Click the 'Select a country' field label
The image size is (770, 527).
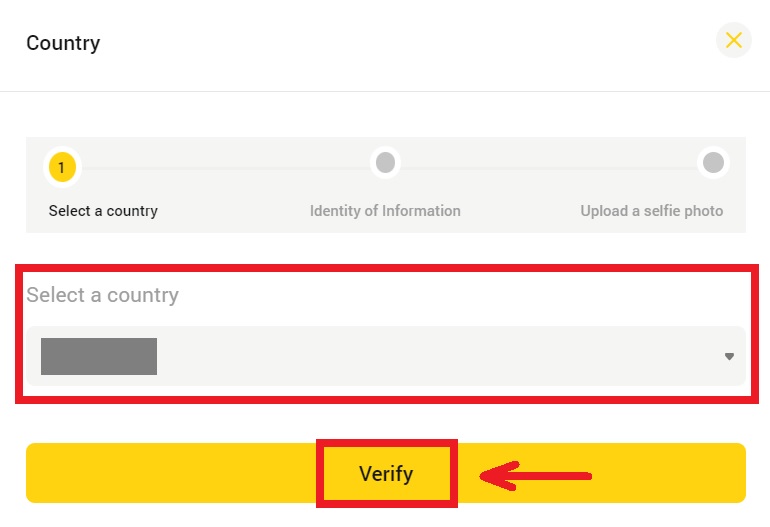tap(102, 295)
